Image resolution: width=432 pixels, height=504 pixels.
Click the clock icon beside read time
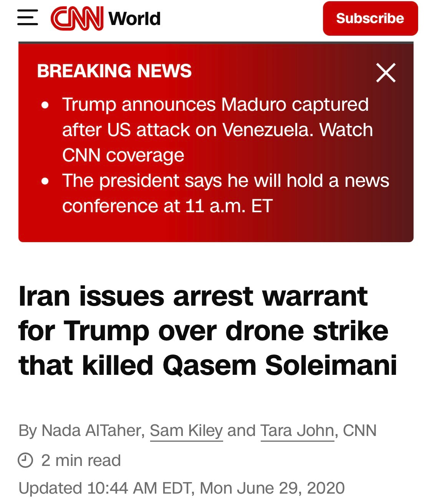pyautogui.click(x=25, y=460)
